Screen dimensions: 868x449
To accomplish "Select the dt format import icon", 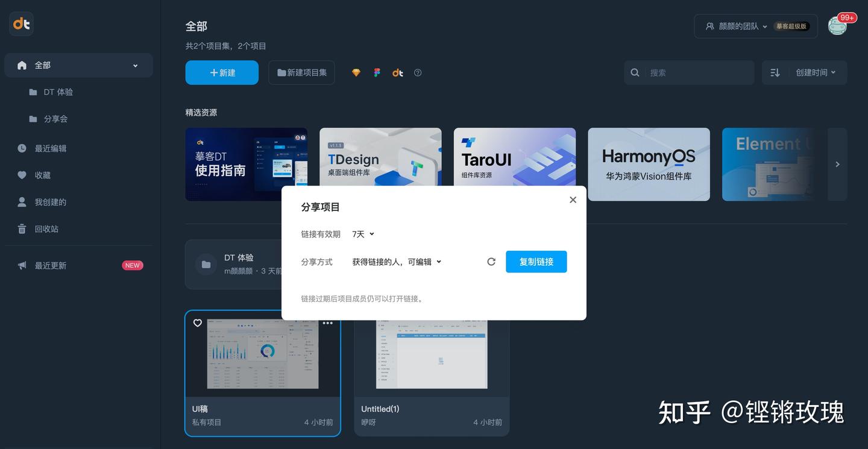I will tap(397, 72).
